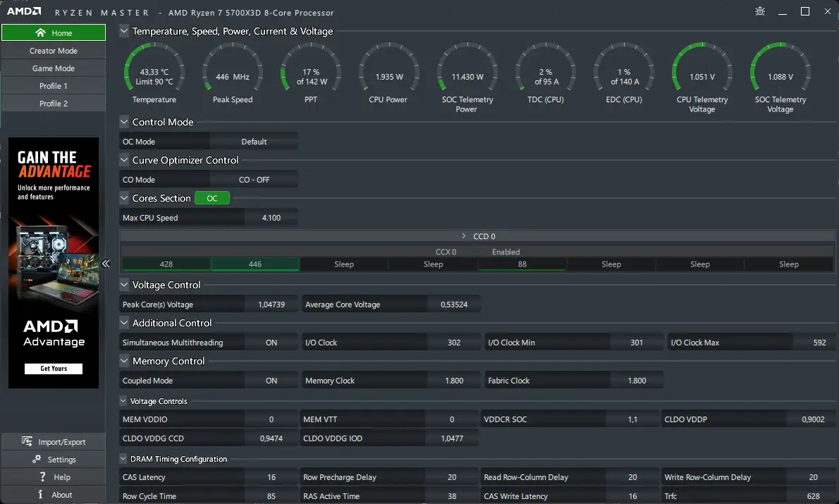Screen dimensions: 839x504
Task: Collapse the Temperature, Speed, Power section
Action: pyautogui.click(x=123, y=31)
